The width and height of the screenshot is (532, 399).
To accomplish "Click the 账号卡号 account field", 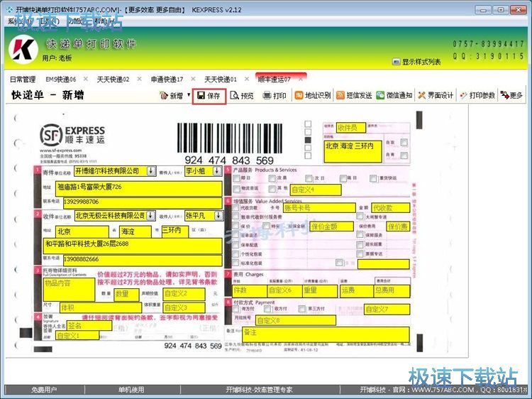I will click(x=319, y=208).
